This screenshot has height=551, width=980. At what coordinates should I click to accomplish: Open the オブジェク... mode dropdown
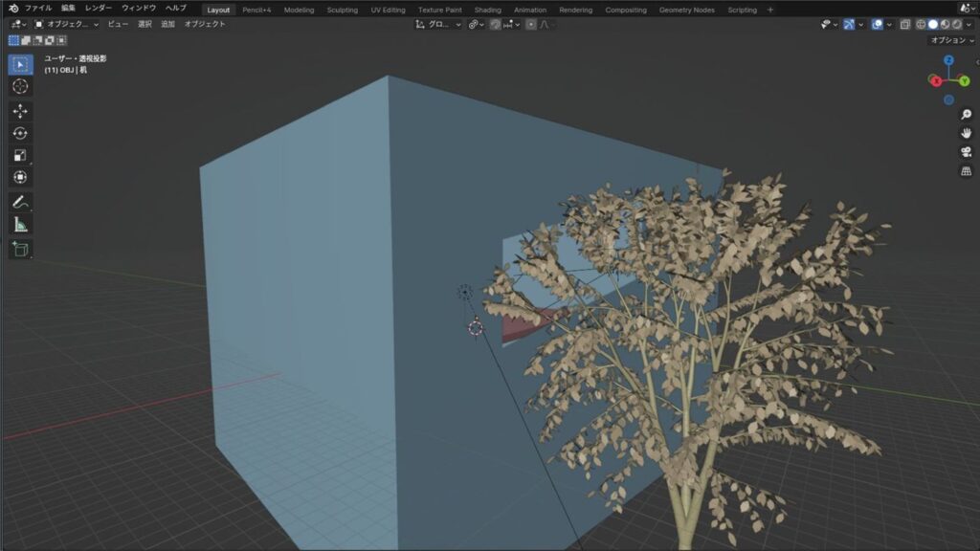point(67,24)
